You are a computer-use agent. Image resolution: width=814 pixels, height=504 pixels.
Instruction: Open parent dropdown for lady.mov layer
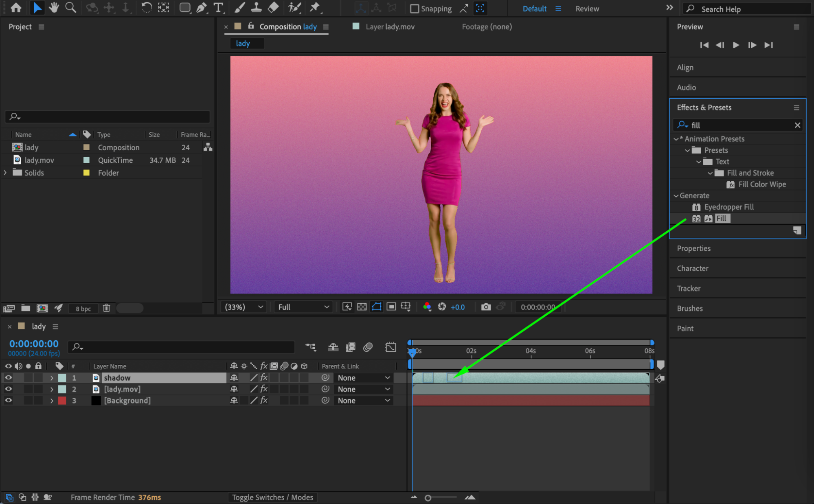(363, 389)
